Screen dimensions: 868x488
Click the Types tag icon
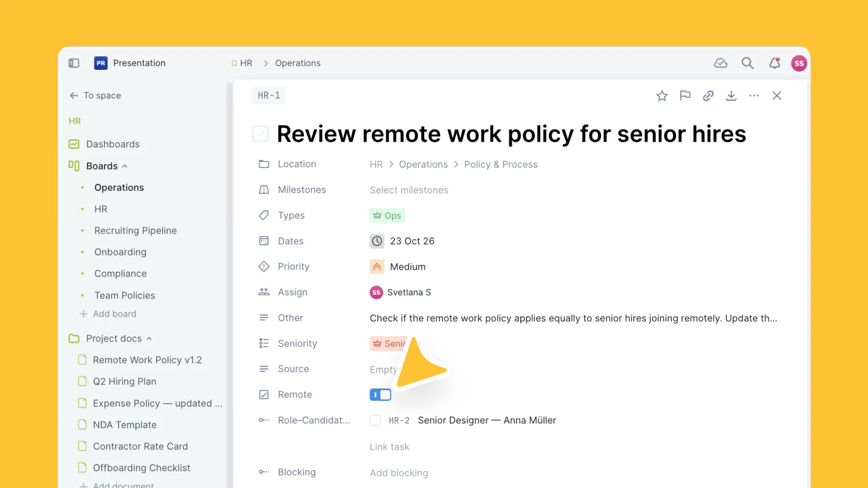tap(264, 215)
